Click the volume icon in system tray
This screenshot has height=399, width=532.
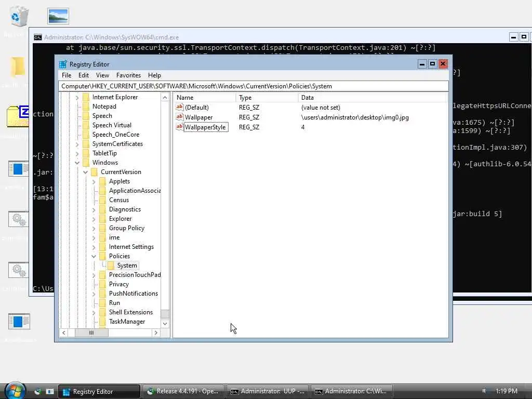pyautogui.click(x=484, y=391)
